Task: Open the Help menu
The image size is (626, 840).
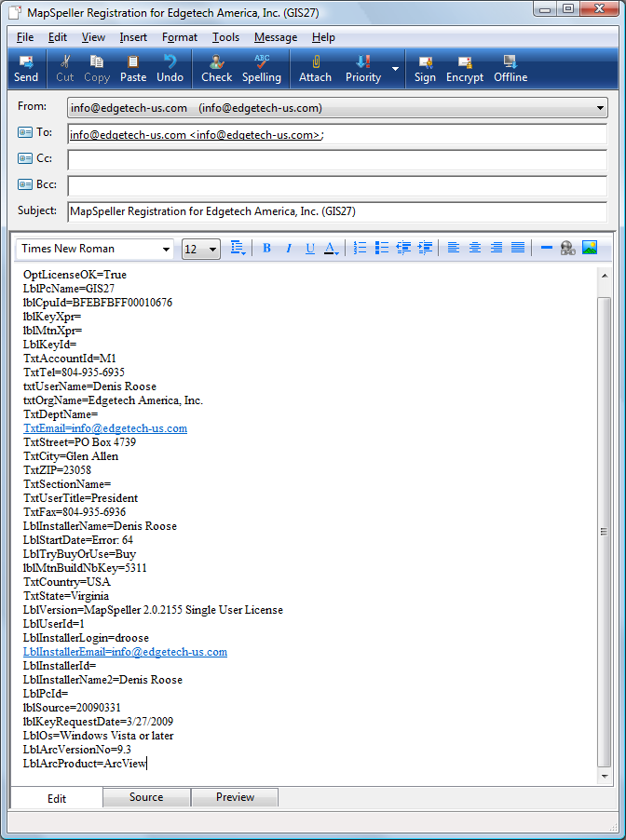Action: (323, 37)
